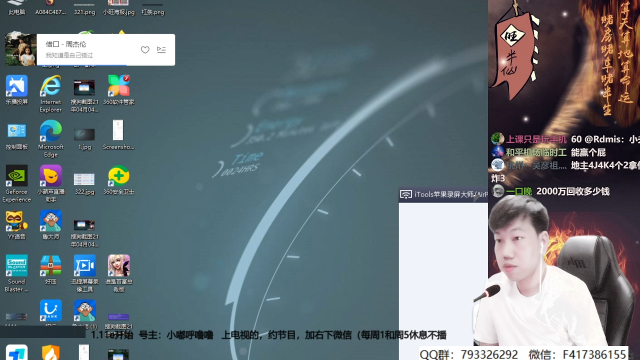Open the 乐播投屏 desktop shortcut

(x=17, y=90)
